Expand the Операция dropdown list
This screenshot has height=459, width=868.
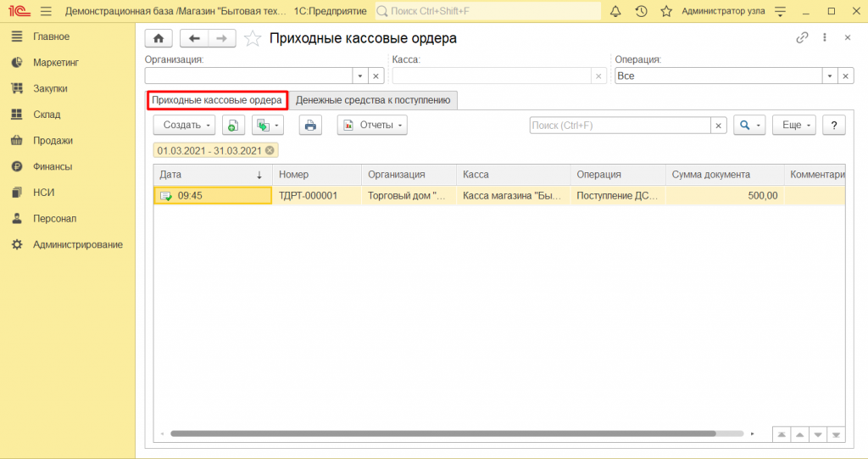[830, 76]
